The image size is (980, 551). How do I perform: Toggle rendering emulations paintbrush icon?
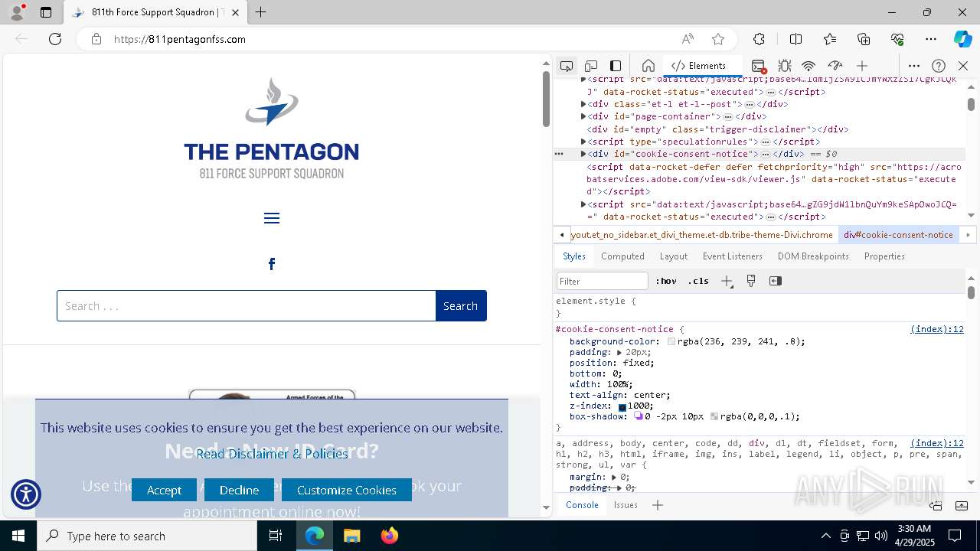click(751, 281)
